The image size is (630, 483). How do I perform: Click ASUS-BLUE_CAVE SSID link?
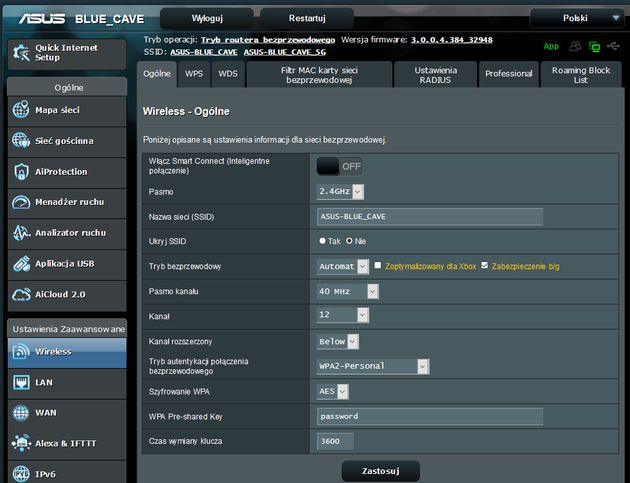204,52
